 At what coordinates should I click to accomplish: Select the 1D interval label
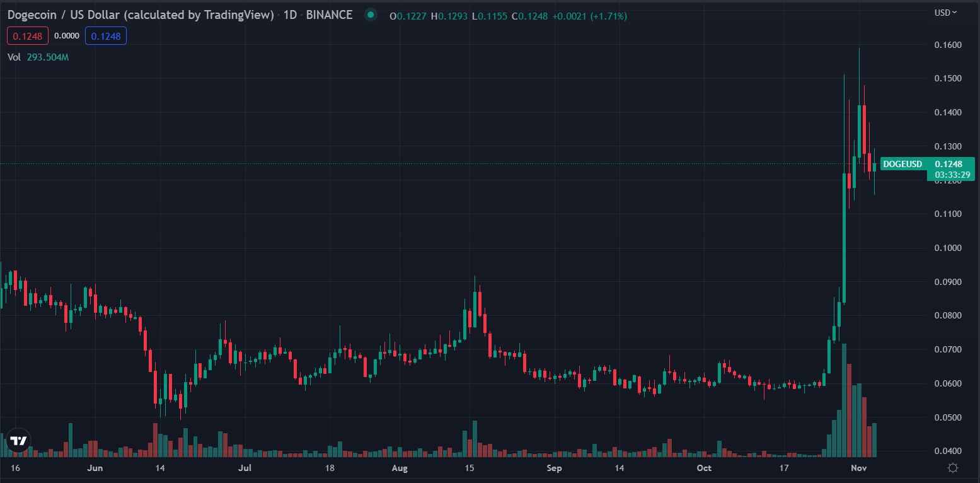click(x=291, y=15)
